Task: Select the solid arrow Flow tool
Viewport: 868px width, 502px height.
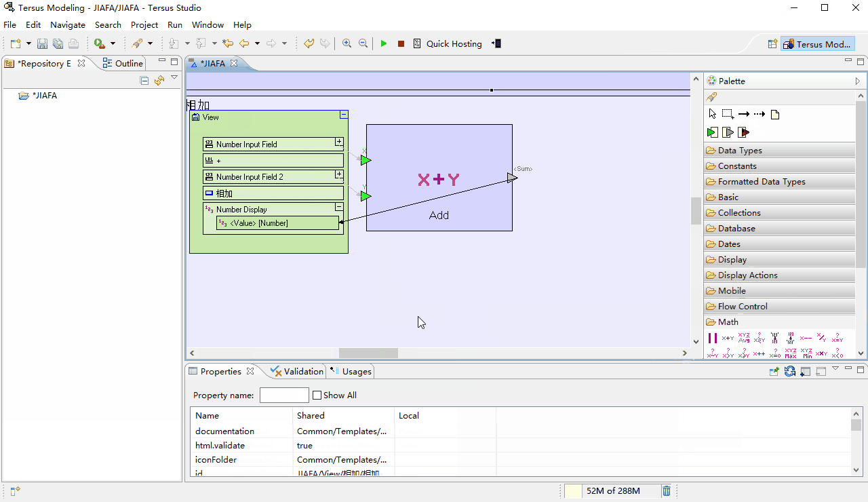Action: coord(744,114)
